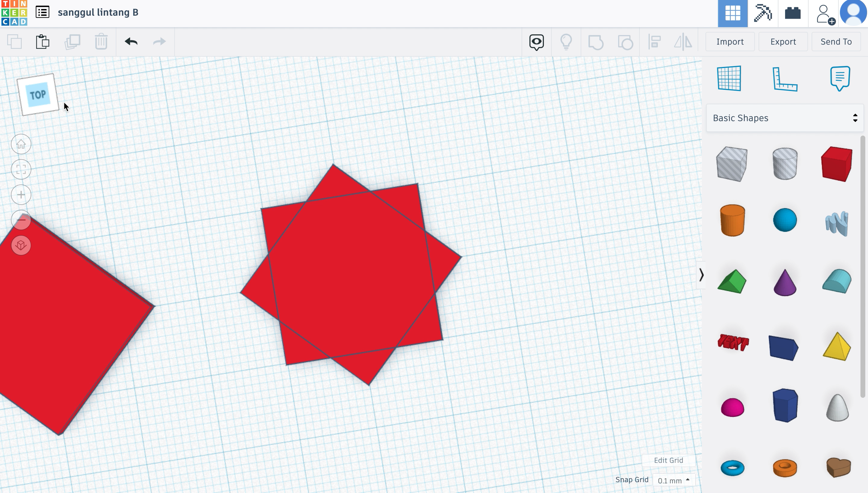Click the Ungroup shapes icon
The image size is (868, 493).
pyautogui.click(x=625, y=42)
